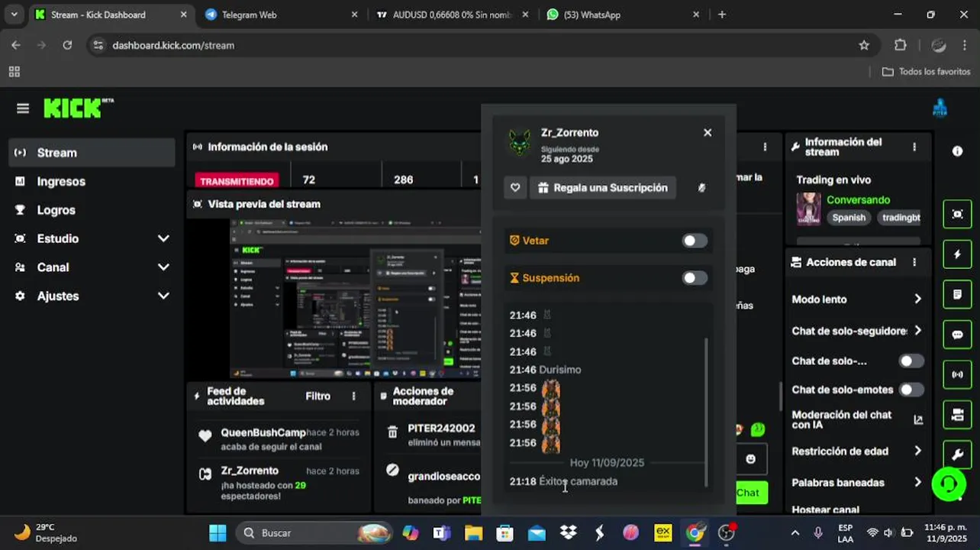
Task: Enable Chat de solo-emotes switch
Action: coord(911,390)
